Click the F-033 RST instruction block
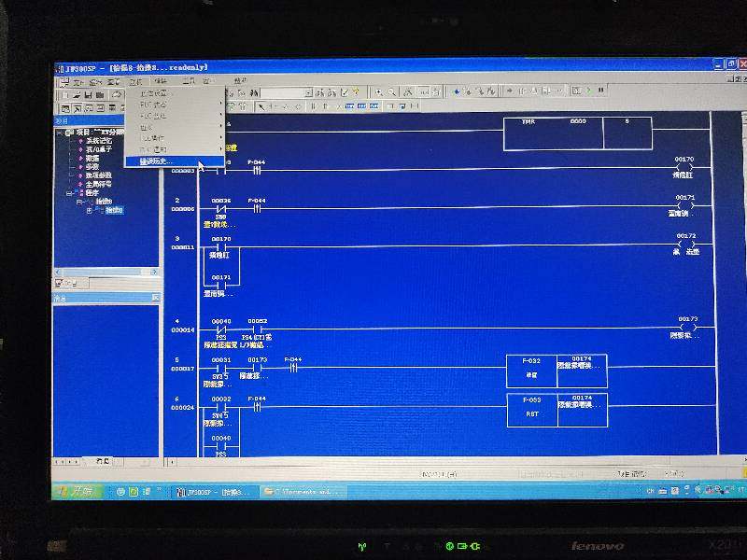Image resolution: width=747 pixels, height=560 pixels. coord(557,410)
